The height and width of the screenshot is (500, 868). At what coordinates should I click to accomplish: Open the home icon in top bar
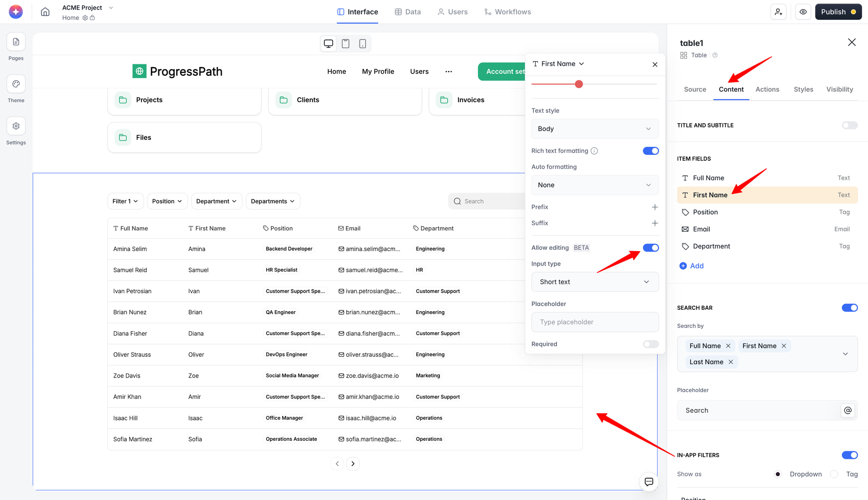coord(45,12)
